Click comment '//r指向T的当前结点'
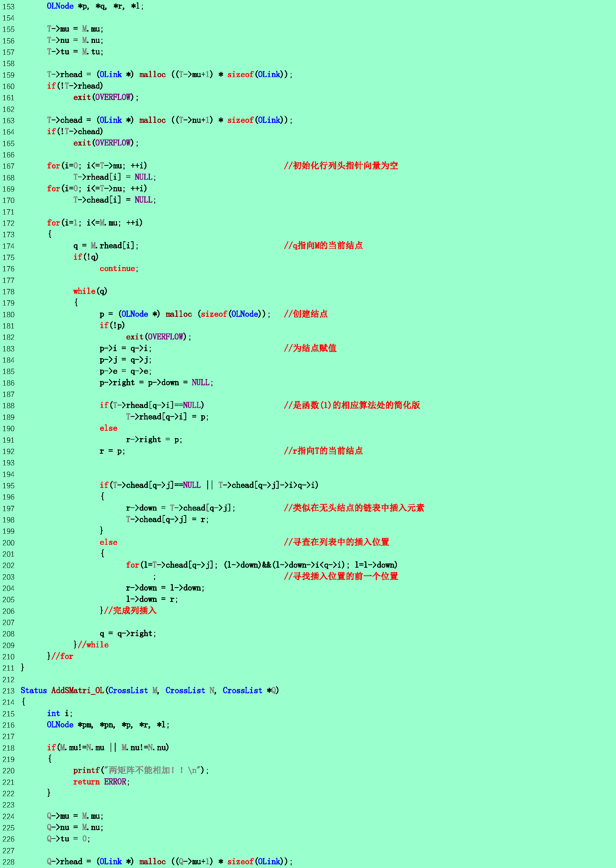616x868 pixels. 323,451
